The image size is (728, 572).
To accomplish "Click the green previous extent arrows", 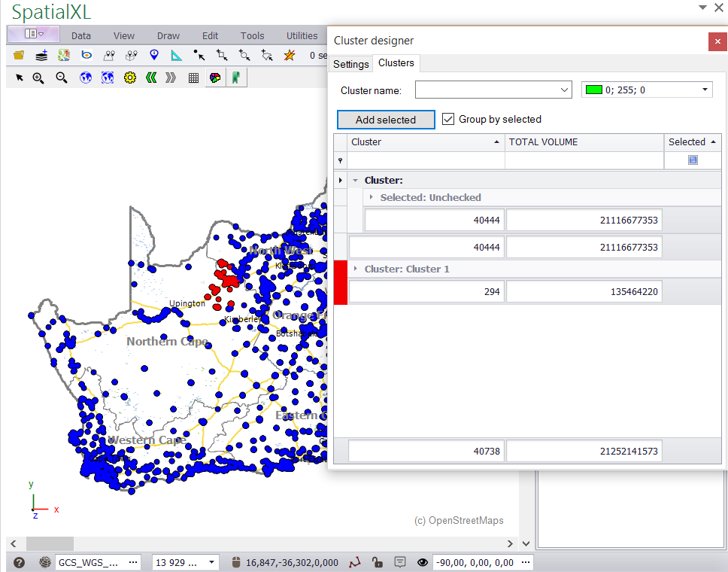I will (151, 78).
